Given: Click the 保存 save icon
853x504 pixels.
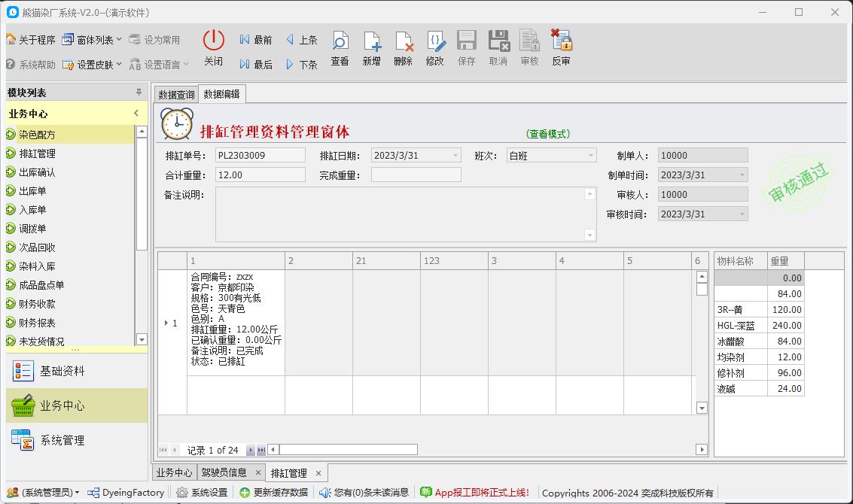Looking at the screenshot, I should pyautogui.click(x=466, y=47).
